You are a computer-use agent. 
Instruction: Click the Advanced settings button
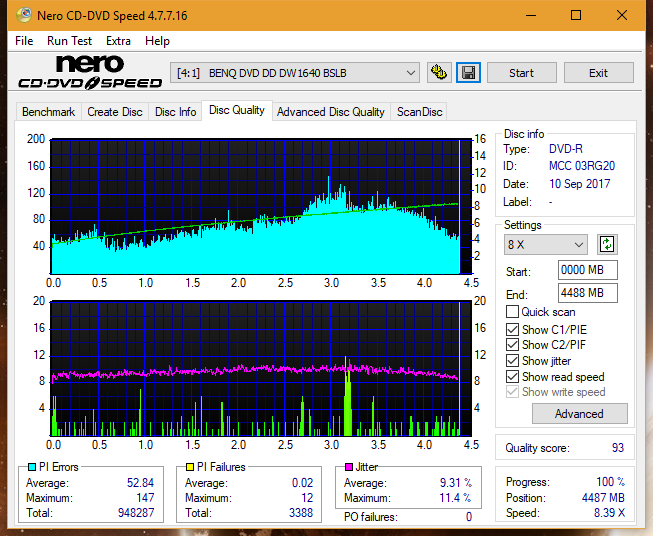(579, 414)
